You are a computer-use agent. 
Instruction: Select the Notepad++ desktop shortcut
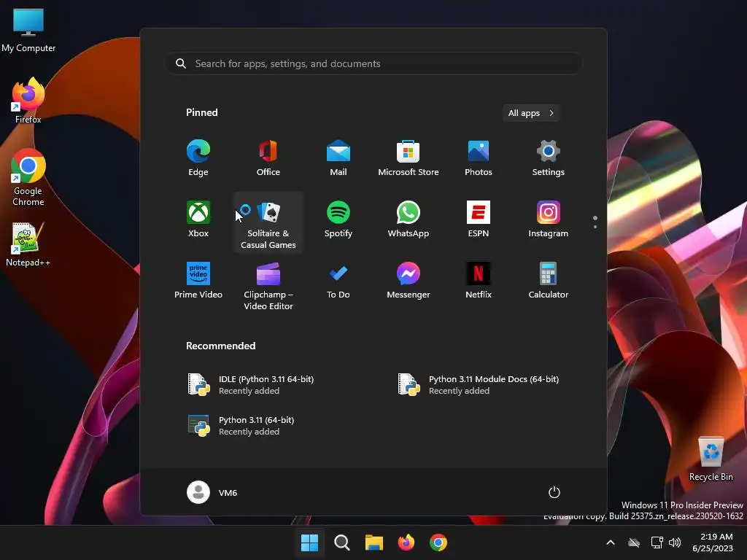coord(28,245)
